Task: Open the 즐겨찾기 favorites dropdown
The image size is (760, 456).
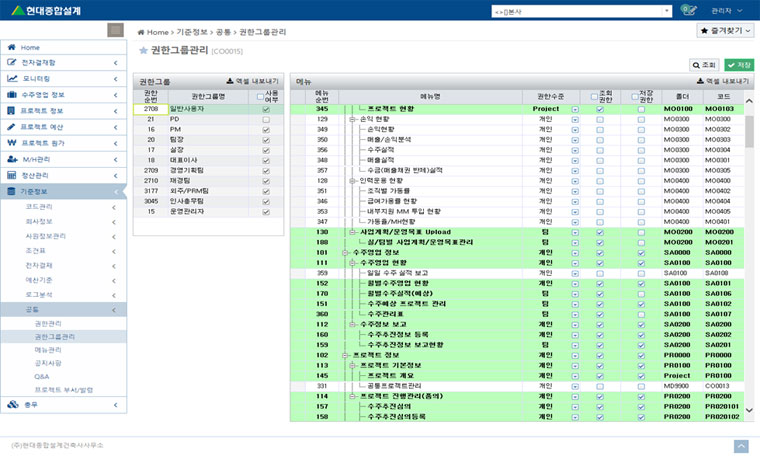Action: [x=725, y=31]
